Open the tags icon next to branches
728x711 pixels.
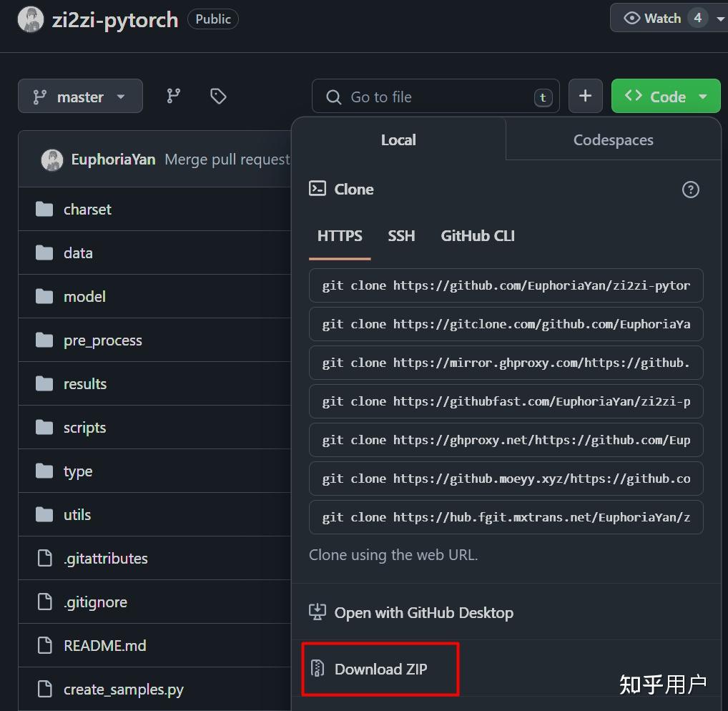pyautogui.click(x=217, y=95)
